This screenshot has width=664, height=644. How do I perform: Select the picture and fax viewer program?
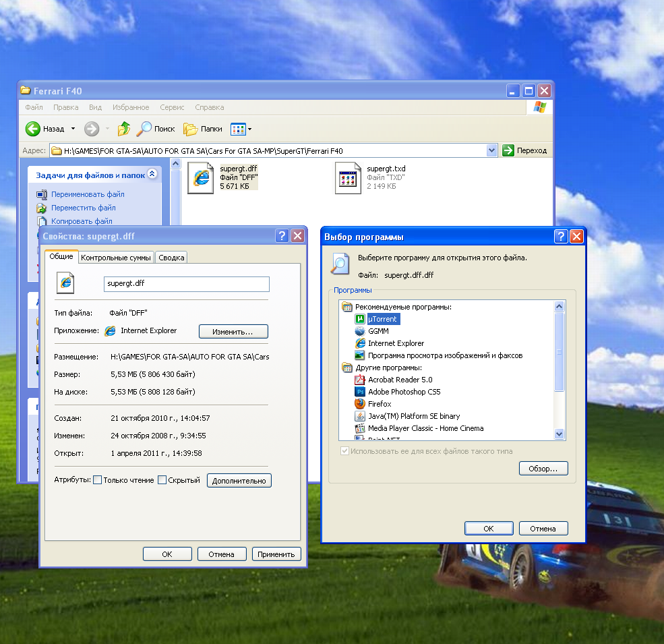coord(445,355)
